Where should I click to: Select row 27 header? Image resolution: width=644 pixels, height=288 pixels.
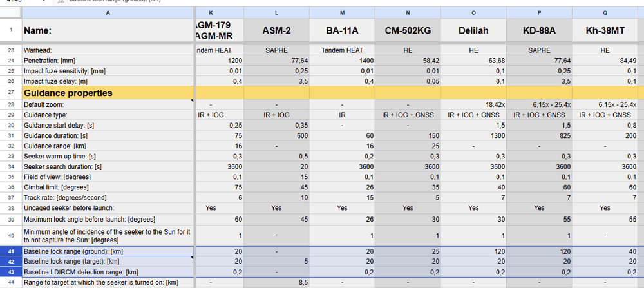(11, 93)
